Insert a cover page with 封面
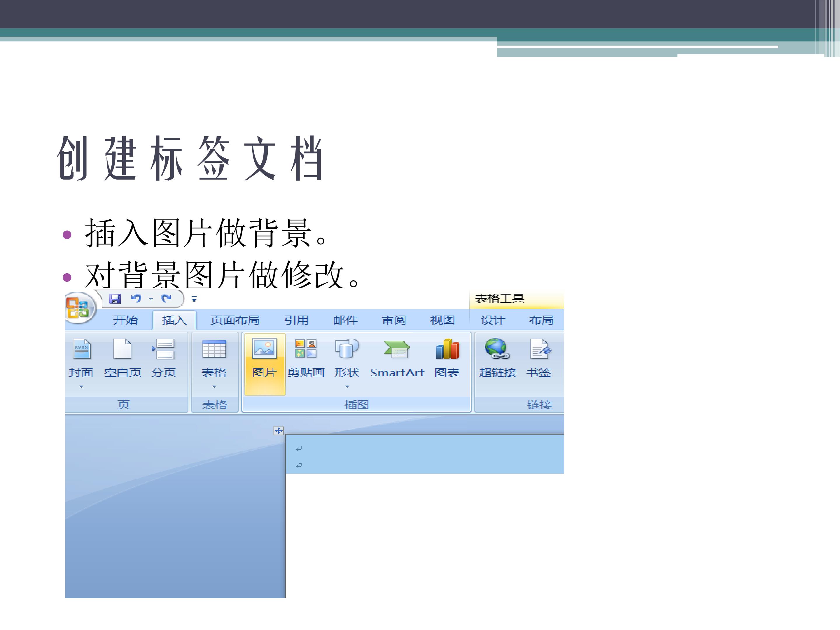Screen dimensions: 840x630 pos(81,359)
